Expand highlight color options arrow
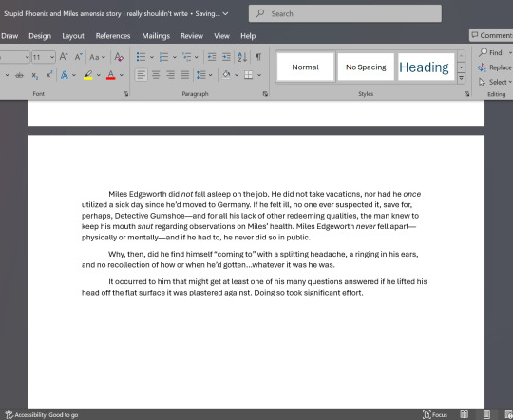Image resolution: width=513 pixels, height=420 pixels. pyautogui.click(x=99, y=75)
